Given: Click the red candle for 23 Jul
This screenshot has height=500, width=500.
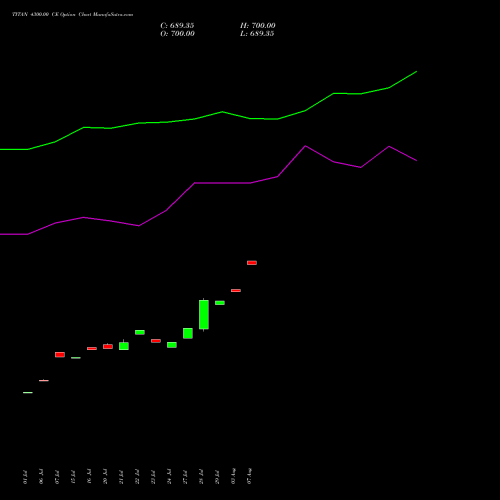Looking at the screenshot, I should (x=156, y=341).
